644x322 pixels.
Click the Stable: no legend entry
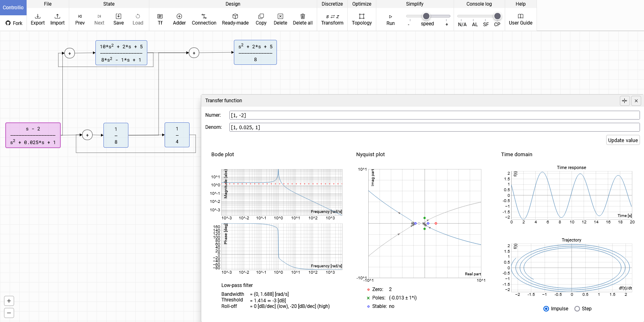(x=381, y=306)
